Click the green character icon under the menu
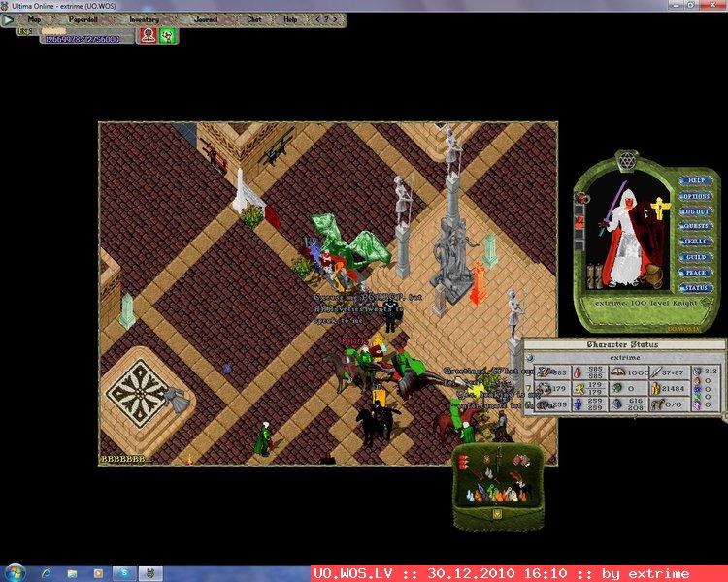 tap(167, 35)
